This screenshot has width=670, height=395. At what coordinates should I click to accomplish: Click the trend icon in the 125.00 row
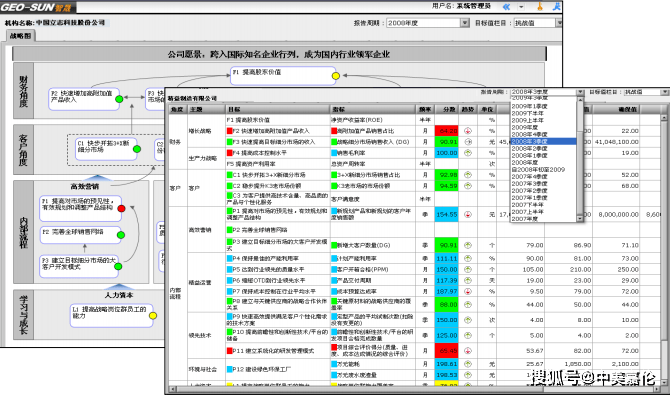pos(468,336)
